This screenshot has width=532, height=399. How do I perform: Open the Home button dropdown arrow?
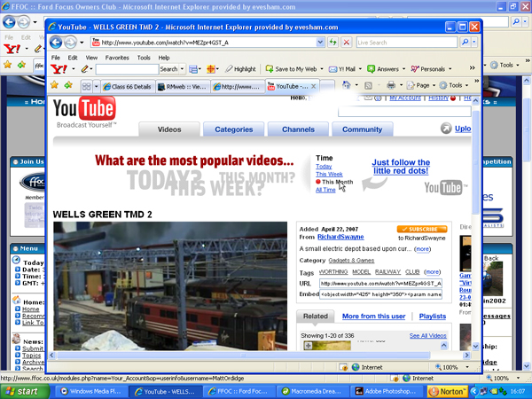coord(356,85)
